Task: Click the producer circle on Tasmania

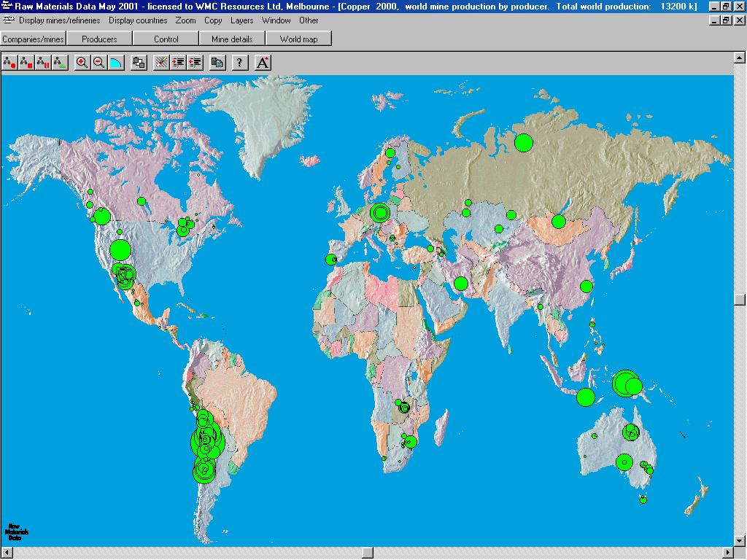Action: [x=643, y=499]
